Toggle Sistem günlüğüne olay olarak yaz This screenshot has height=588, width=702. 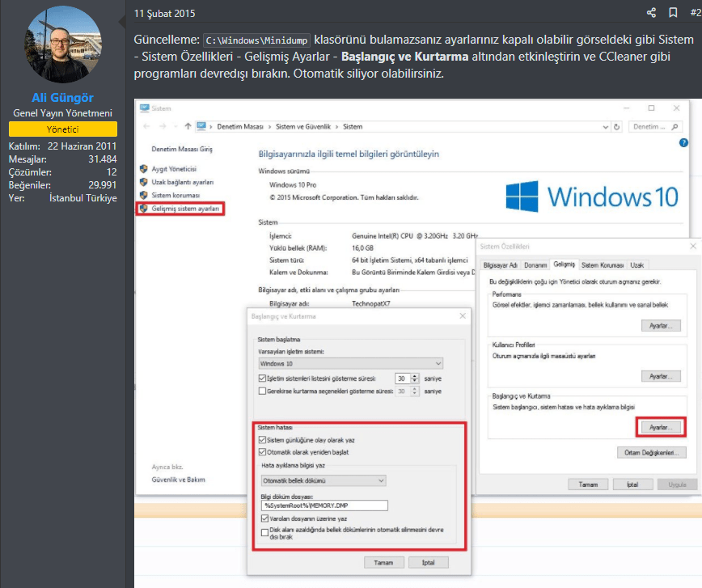(x=262, y=440)
